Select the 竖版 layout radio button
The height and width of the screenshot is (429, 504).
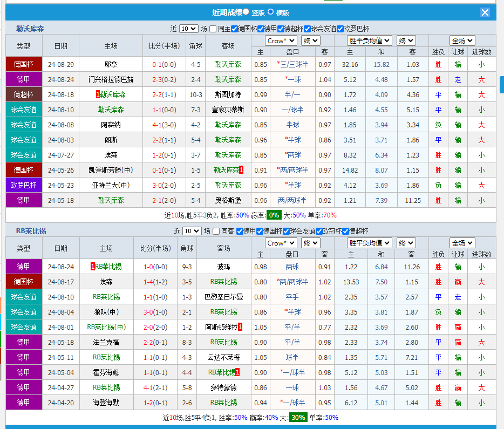click(x=246, y=12)
